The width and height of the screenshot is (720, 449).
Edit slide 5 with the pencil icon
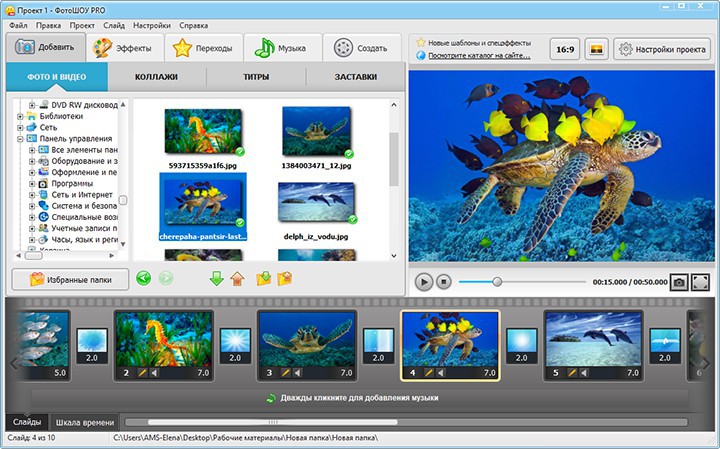tap(572, 373)
